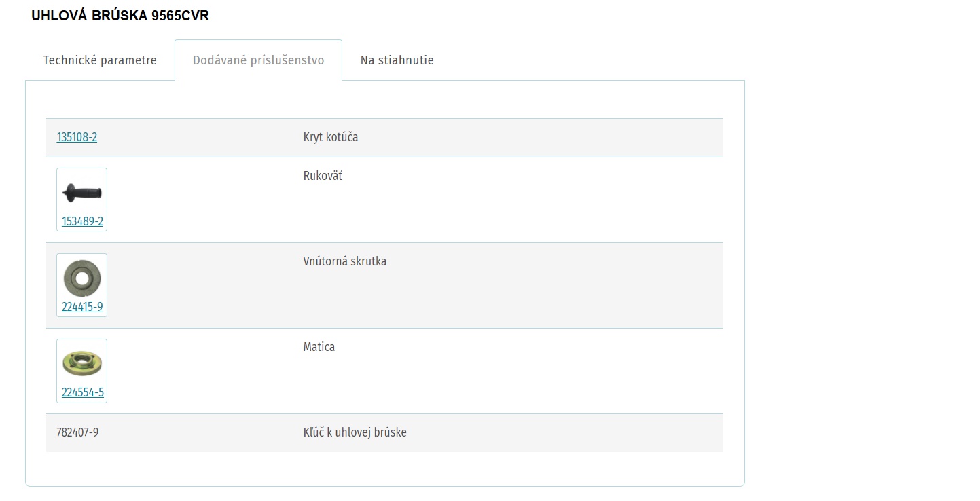Open the Technické parametre tab
Image resolution: width=980 pixels, height=501 pixels.
tap(100, 60)
